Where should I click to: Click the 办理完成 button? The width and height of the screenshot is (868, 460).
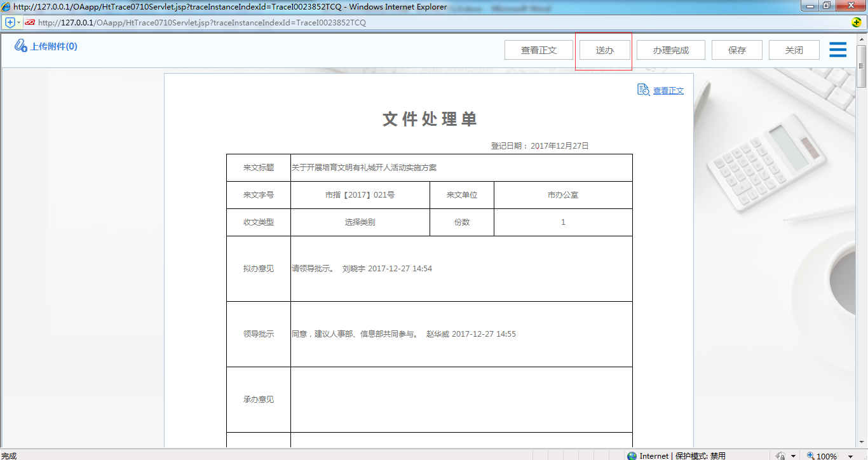point(670,49)
